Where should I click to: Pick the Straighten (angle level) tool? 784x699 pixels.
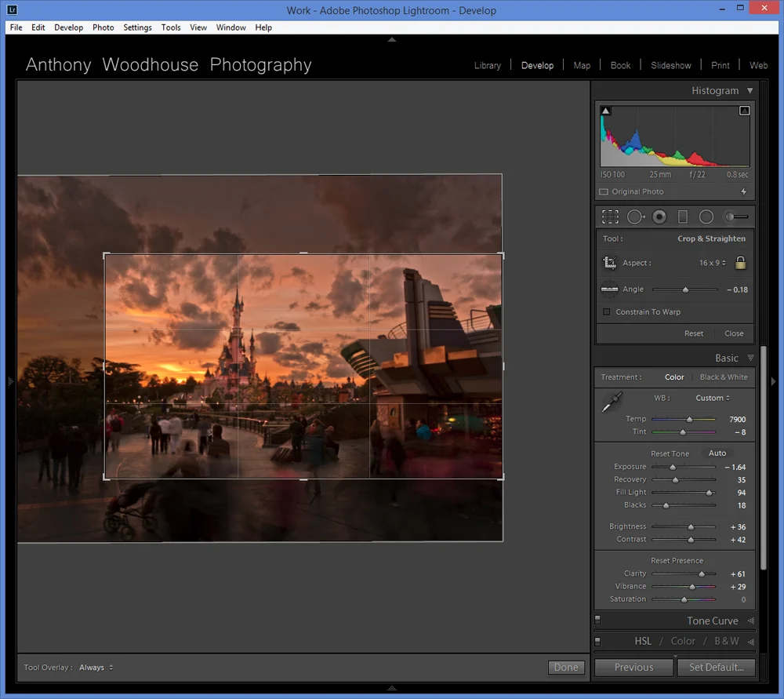coord(609,289)
